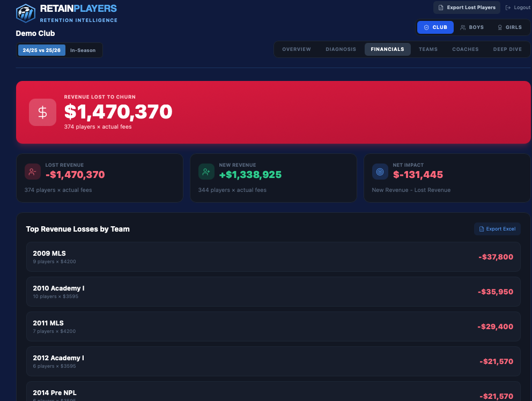Screen dimensions: 532x401
Task: Click the Export Excel button
Action: tap(497, 229)
